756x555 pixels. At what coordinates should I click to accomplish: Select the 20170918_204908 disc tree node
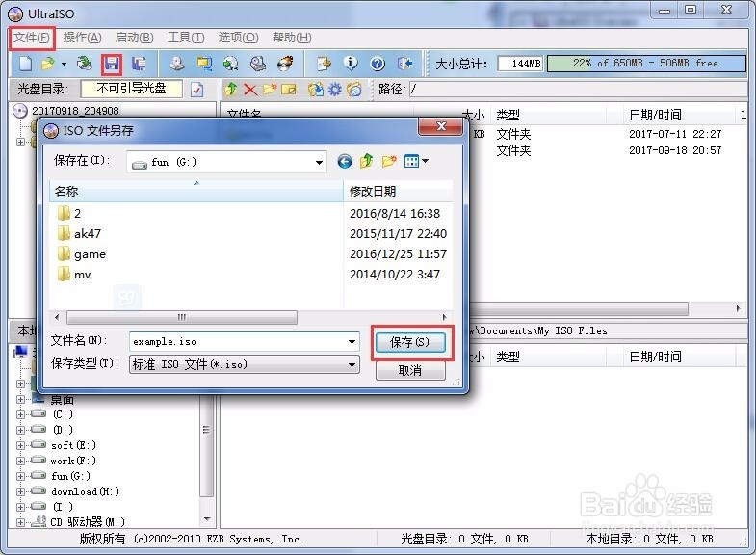(x=75, y=111)
